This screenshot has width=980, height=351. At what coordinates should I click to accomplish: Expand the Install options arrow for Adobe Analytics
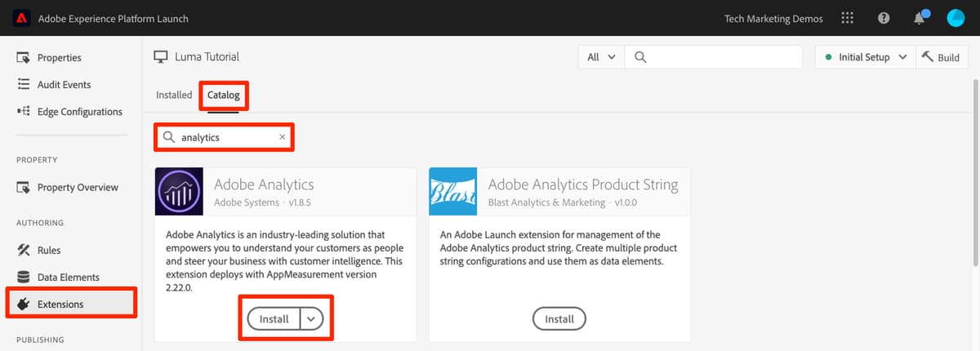pos(311,319)
